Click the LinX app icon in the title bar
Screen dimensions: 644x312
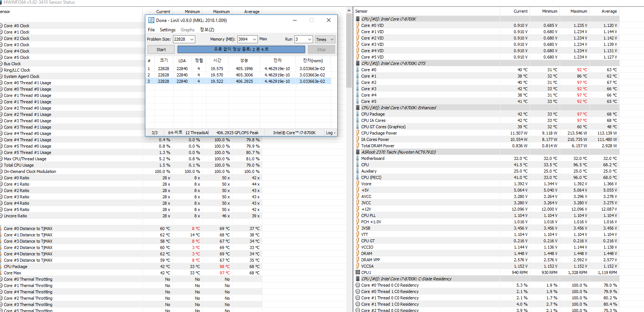[x=151, y=20]
